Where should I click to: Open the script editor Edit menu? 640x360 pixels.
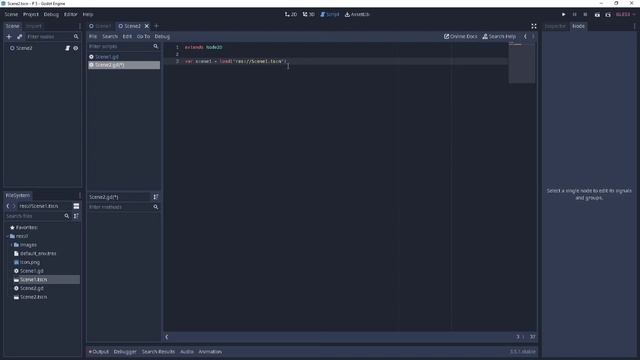coord(127,36)
